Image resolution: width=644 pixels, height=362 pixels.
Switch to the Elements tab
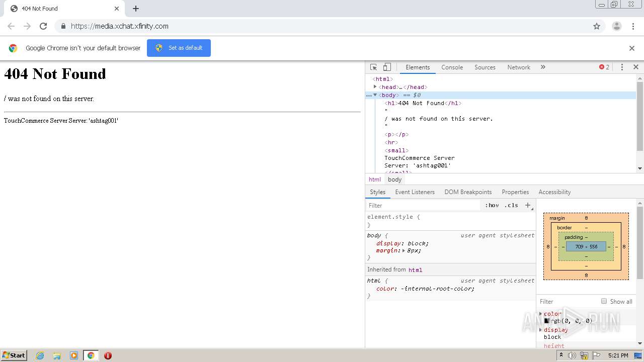coord(418,67)
